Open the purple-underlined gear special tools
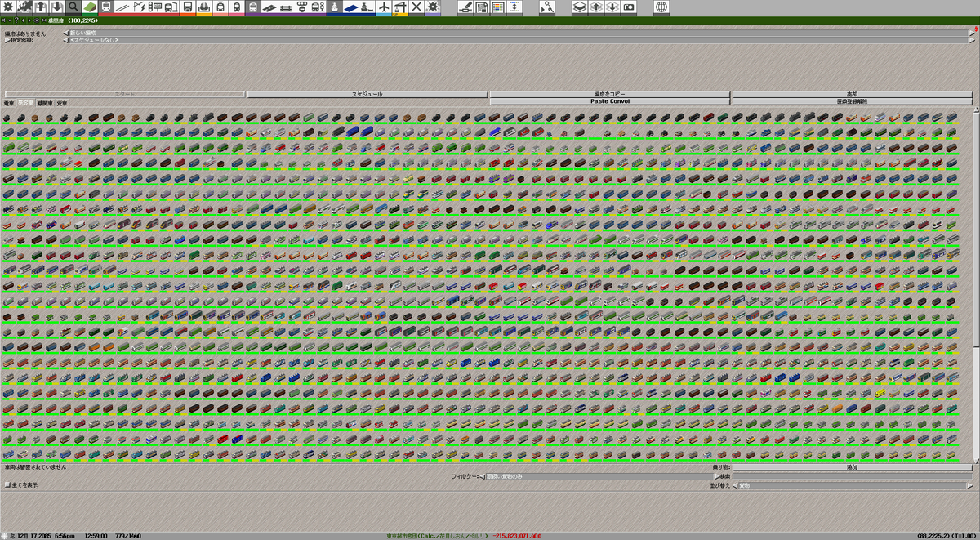 [x=433, y=8]
